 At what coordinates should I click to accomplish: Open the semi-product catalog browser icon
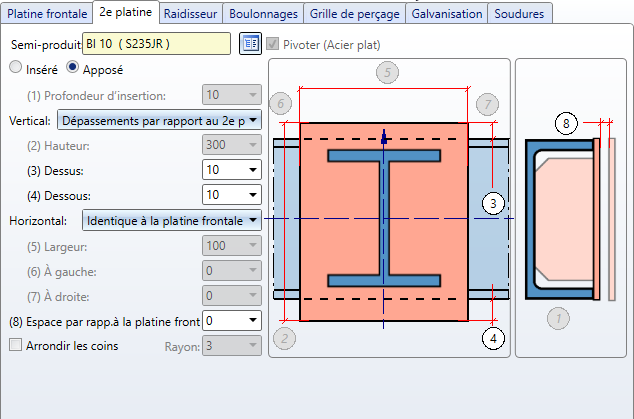pyautogui.click(x=250, y=45)
